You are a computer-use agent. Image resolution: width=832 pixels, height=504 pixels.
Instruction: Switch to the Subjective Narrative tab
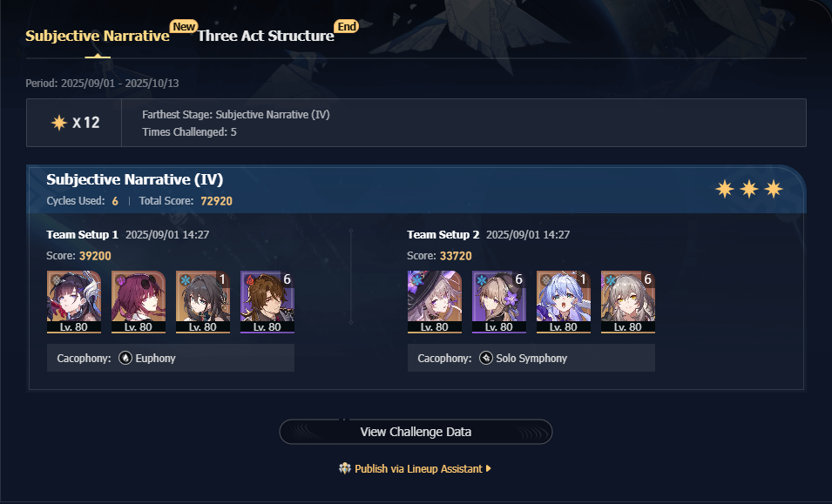[x=97, y=36]
